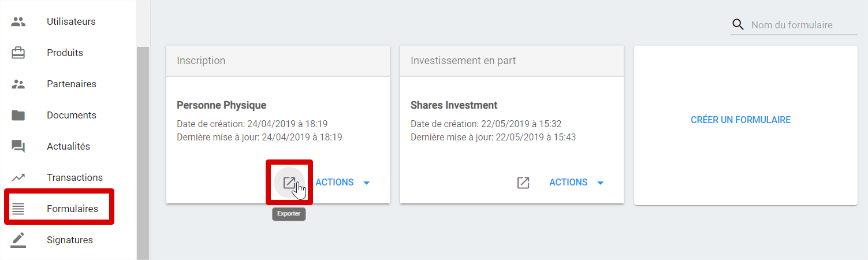Click the Actualités chat bubble icon
Image resolution: width=868 pixels, height=260 pixels.
[18, 147]
